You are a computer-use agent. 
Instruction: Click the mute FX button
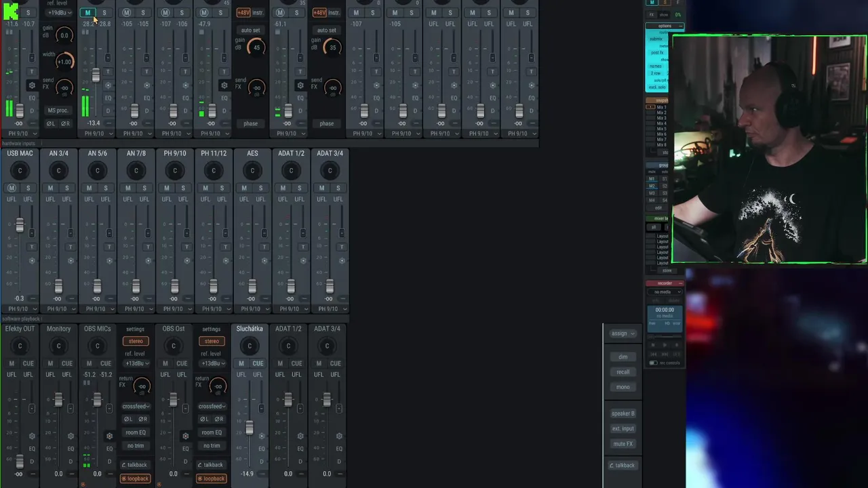(623, 444)
